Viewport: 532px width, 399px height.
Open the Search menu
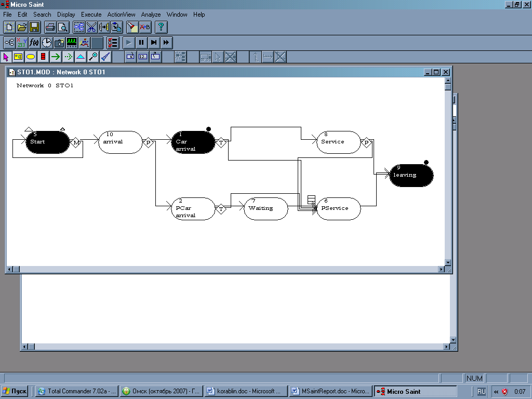(42, 15)
